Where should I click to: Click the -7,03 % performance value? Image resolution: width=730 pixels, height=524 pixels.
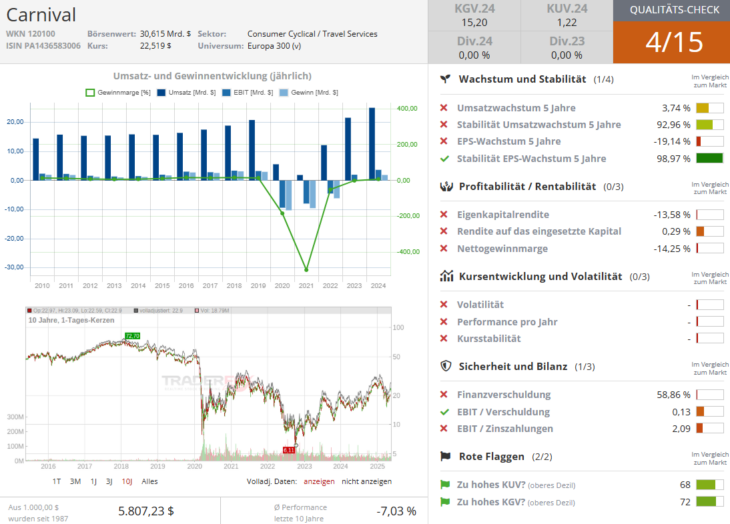point(396,511)
